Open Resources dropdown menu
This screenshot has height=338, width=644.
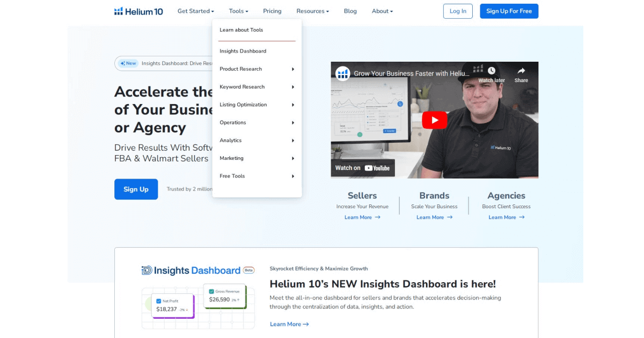(312, 11)
